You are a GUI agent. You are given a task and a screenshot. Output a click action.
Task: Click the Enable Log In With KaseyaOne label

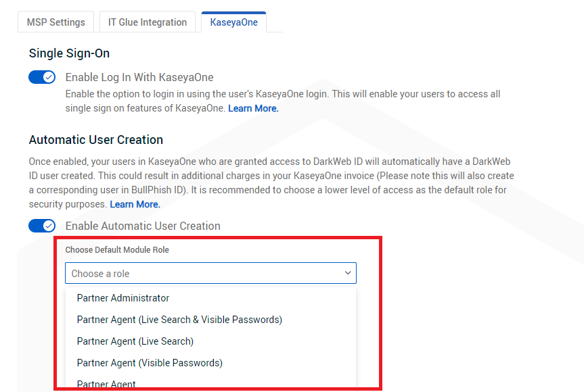(139, 77)
